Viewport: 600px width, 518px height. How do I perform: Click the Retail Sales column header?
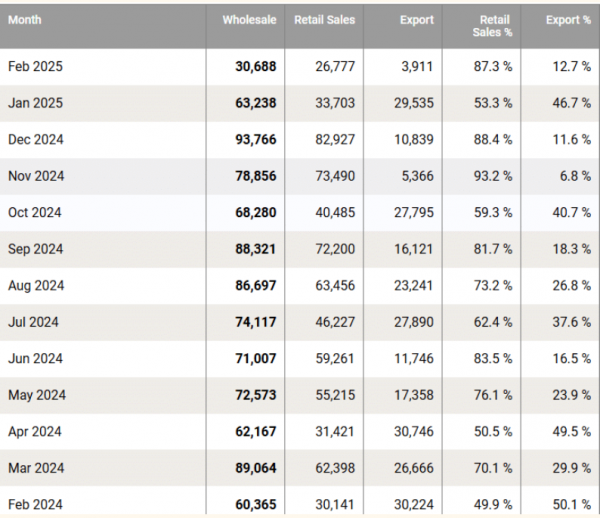[x=324, y=19]
